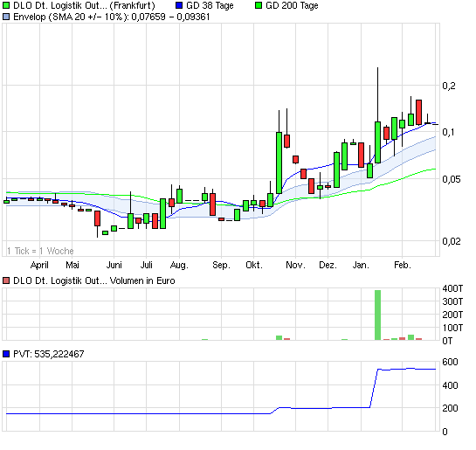Click the 'Volumen in Euro' legend label
This screenshot has width=476, height=450.
[142, 280]
